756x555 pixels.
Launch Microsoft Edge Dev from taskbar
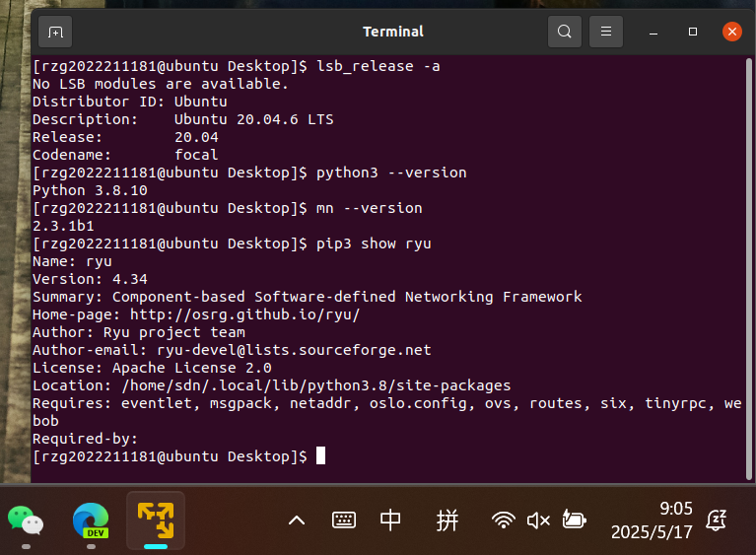tap(91, 520)
